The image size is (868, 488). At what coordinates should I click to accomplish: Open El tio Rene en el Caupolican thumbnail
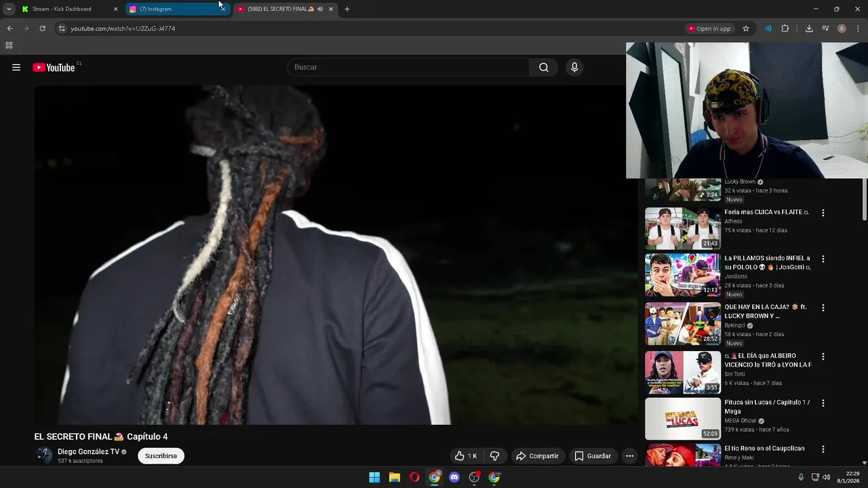[682, 455]
